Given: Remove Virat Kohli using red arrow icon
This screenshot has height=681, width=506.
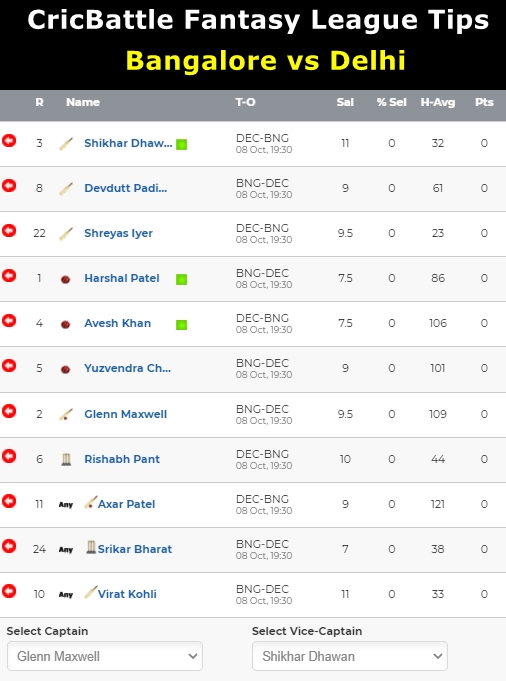Looking at the screenshot, I should (x=9, y=591).
